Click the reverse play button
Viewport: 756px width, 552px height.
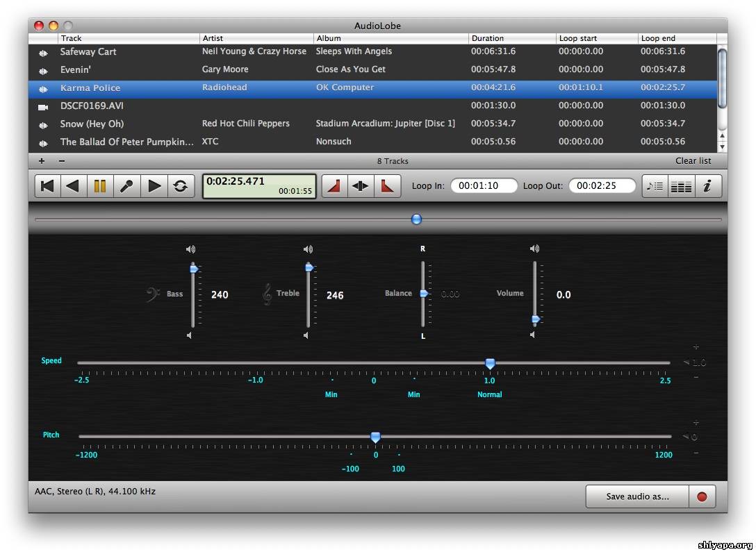click(x=73, y=186)
